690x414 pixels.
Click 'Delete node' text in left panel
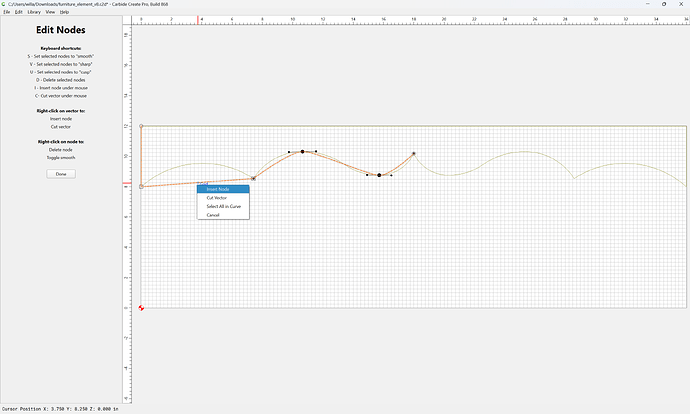(61, 150)
